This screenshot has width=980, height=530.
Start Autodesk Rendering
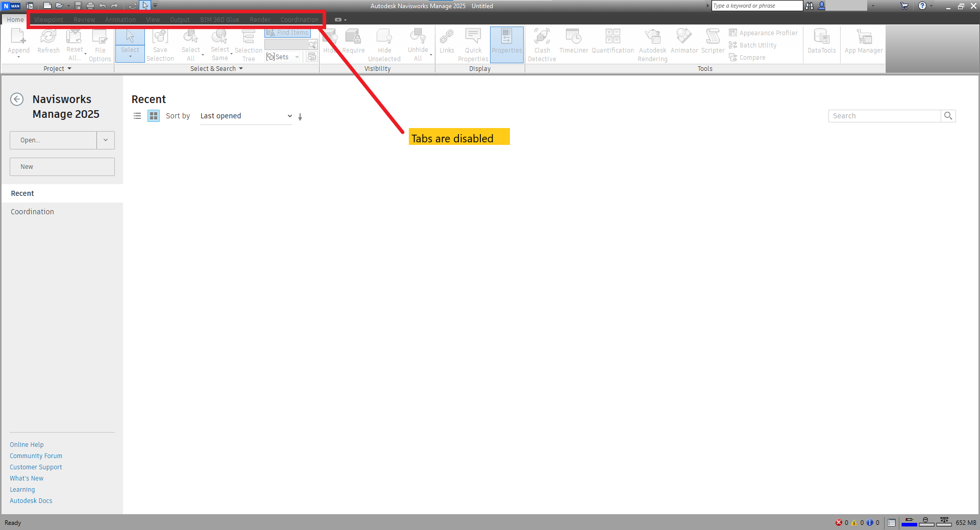[652, 44]
